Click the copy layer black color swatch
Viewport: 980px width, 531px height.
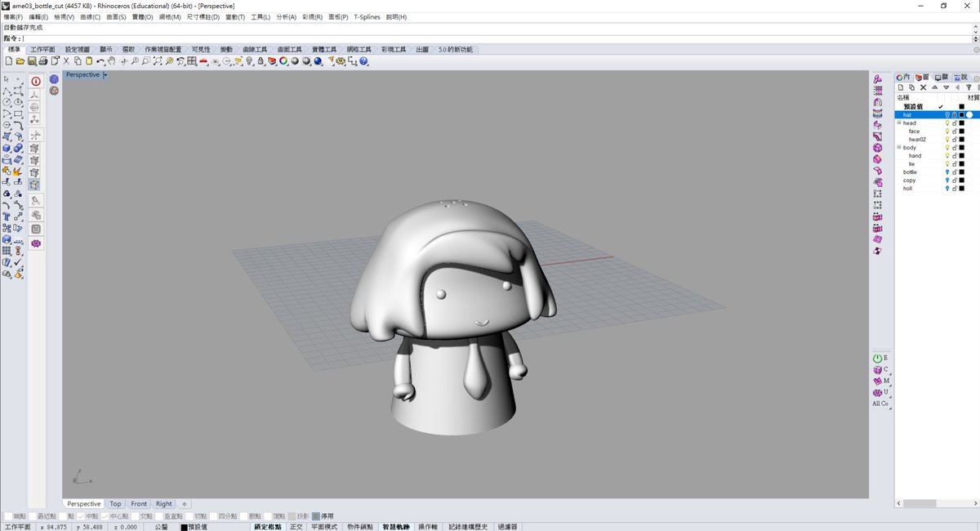(962, 181)
